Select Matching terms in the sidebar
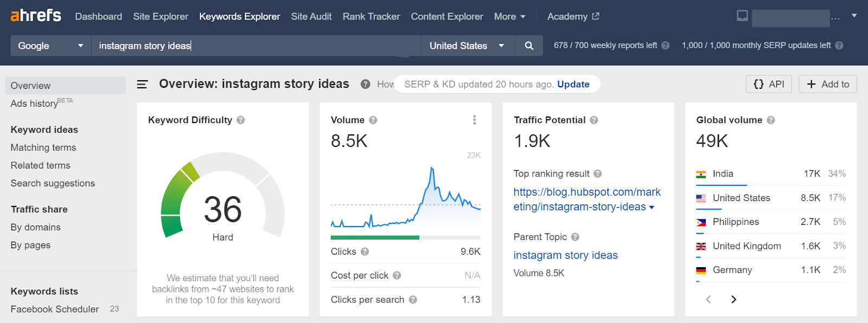Image resolution: width=868 pixels, height=323 pixels. 43,147
